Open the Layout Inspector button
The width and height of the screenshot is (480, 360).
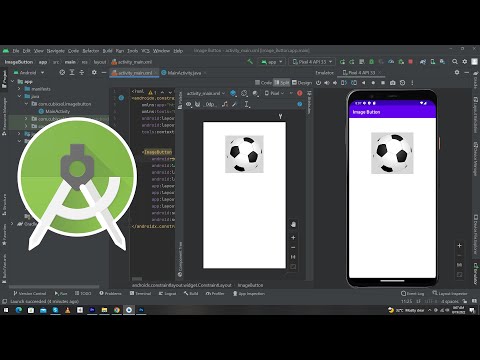(450, 293)
